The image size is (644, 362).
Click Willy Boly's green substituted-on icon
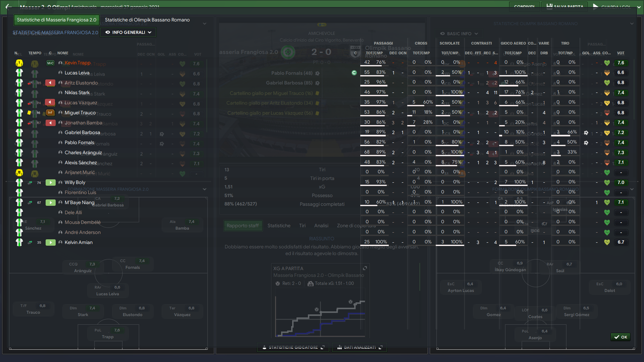point(50,183)
